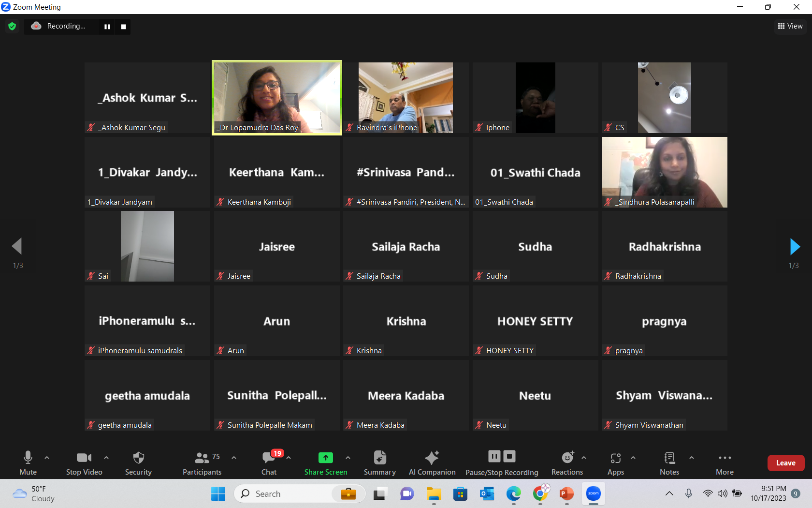The image size is (812, 508).
Task: Open Microsoft Store from taskbar
Action: pos(460,494)
